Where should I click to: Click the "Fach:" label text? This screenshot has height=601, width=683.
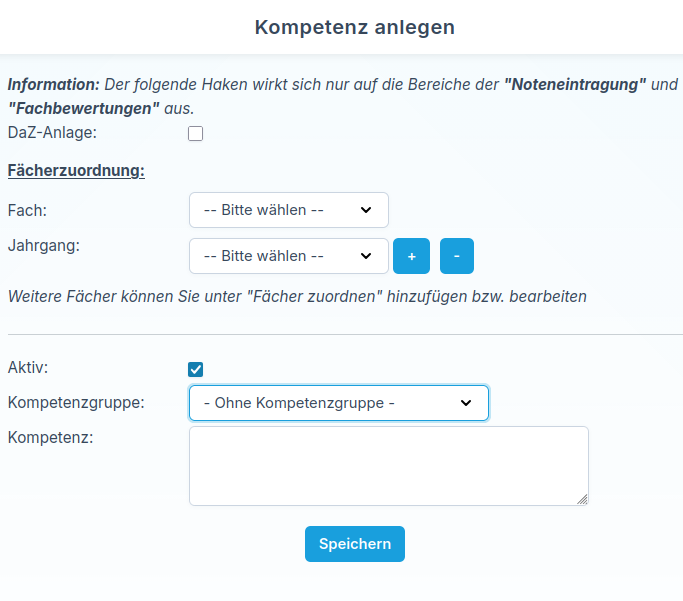click(x=27, y=210)
